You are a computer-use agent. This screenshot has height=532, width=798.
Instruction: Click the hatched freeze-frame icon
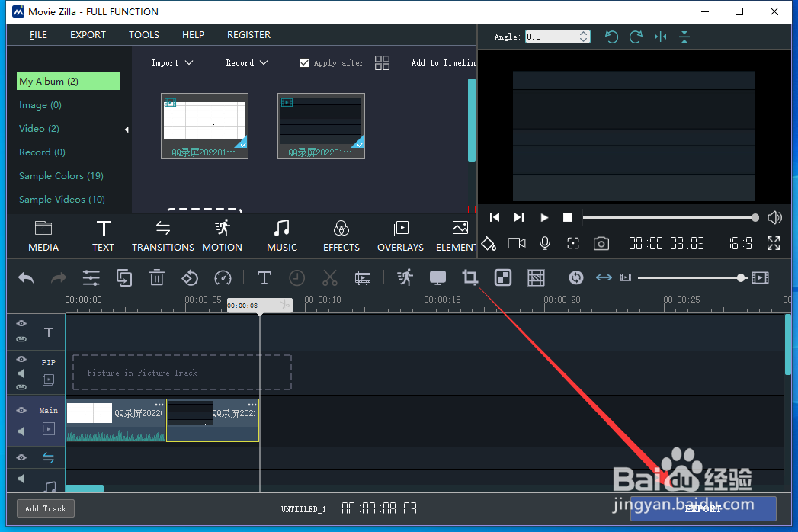(536, 278)
